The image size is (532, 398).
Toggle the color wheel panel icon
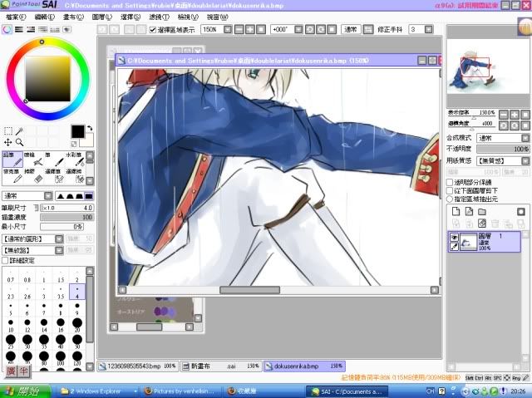pos(7,29)
